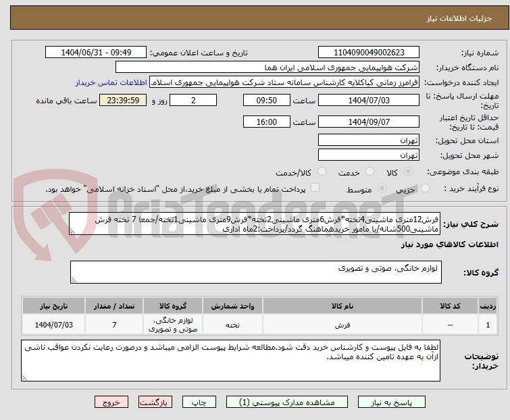Click the اطلاعات کالاهای مورد نیاز heading
The height and width of the screenshot is (420, 510).
click(449, 244)
